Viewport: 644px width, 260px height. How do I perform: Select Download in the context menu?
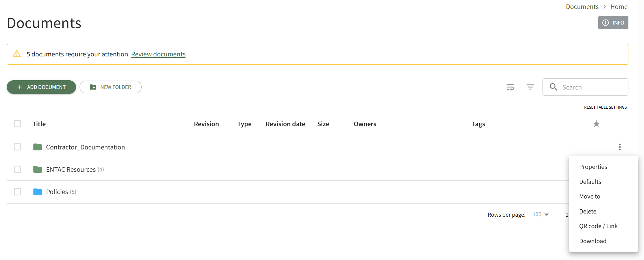[x=603, y=241]
